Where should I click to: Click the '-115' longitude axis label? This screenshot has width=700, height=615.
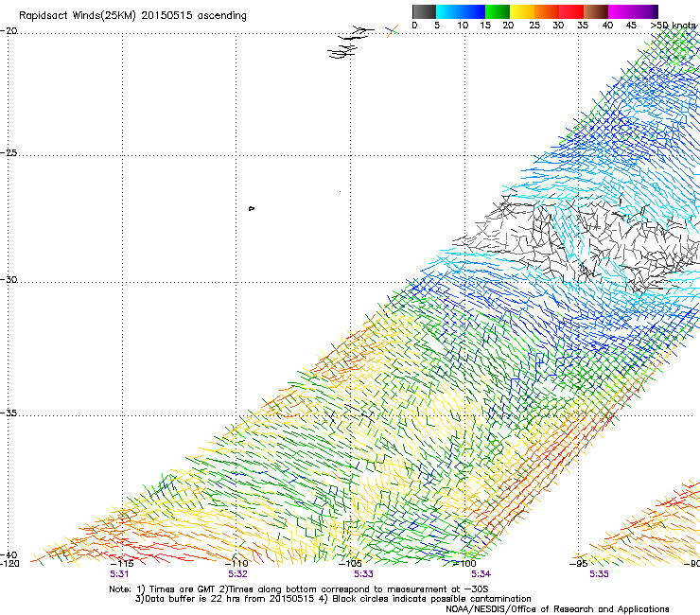121,564
